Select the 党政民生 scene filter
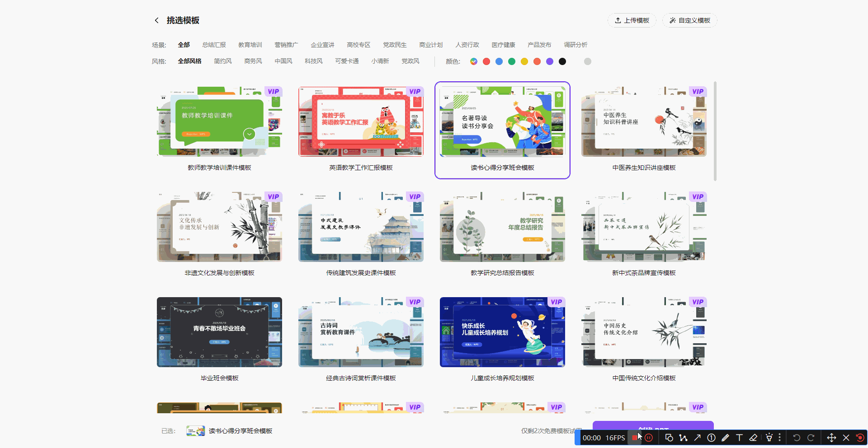The height and width of the screenshot is (448, 868). tap(395, 45)
